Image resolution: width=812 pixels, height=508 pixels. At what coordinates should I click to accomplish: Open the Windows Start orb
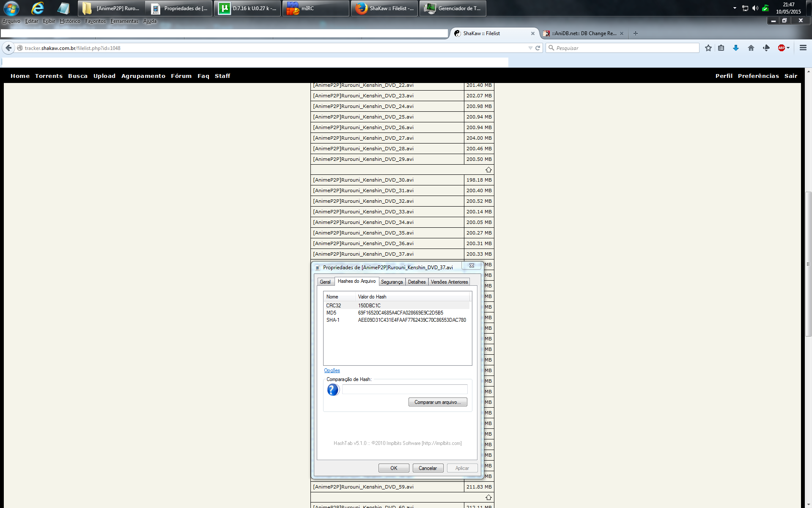tap(11, 8)
